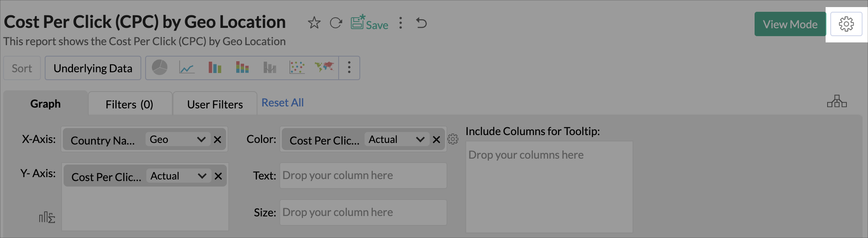Switch to the Filters (0) tab

pos(129,104)
